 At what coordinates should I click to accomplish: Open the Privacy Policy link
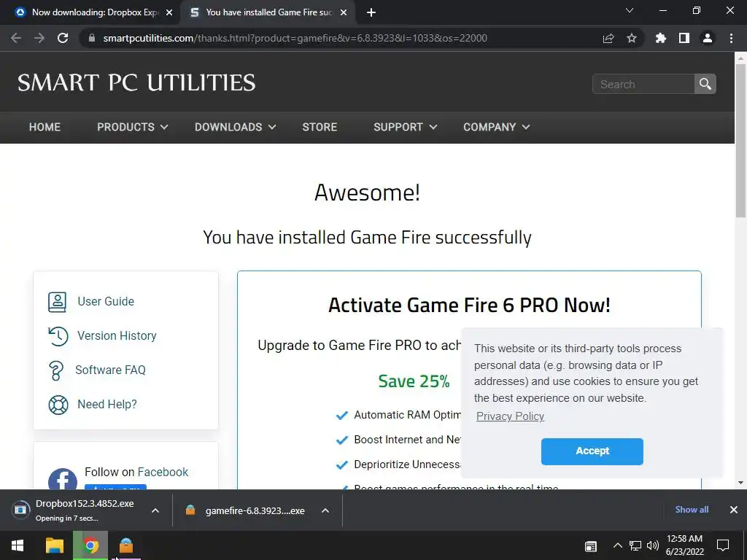[x=510, y=416]
